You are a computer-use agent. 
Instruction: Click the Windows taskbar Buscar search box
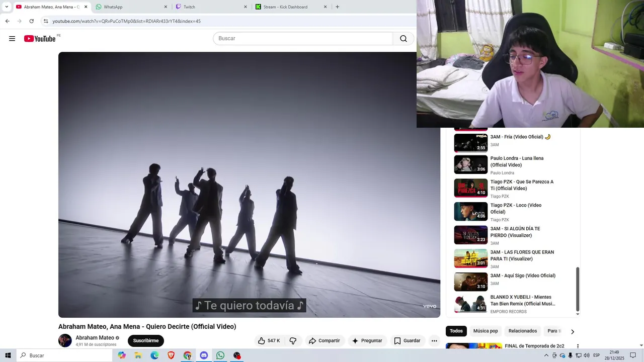pos(64,355)
